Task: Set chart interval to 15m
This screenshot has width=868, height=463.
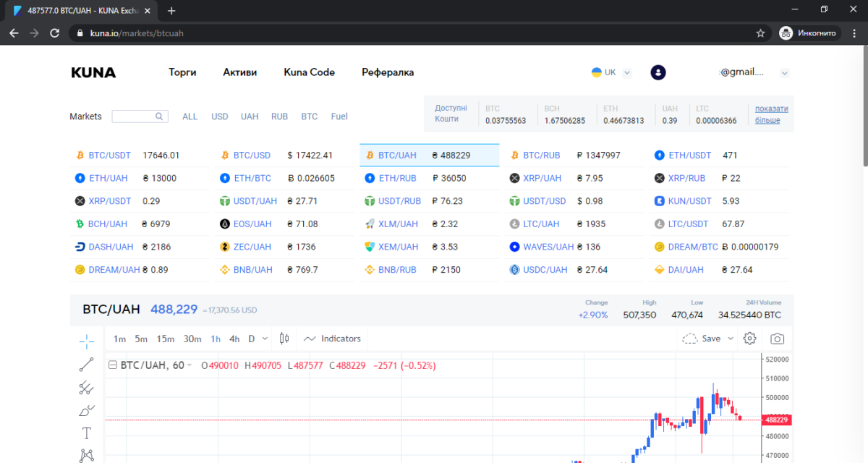Action: click(166, 339)
